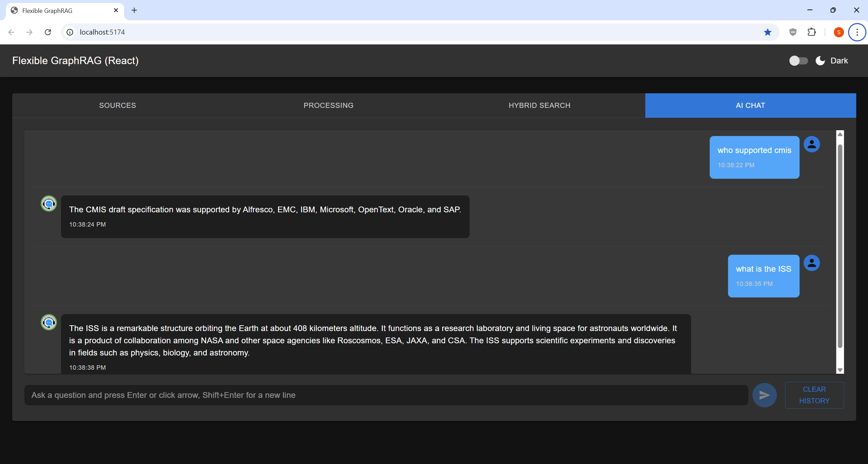868x464 pixels.
Task: Open the Chrome three-dot menu
Action: click(x=857, y=32)
